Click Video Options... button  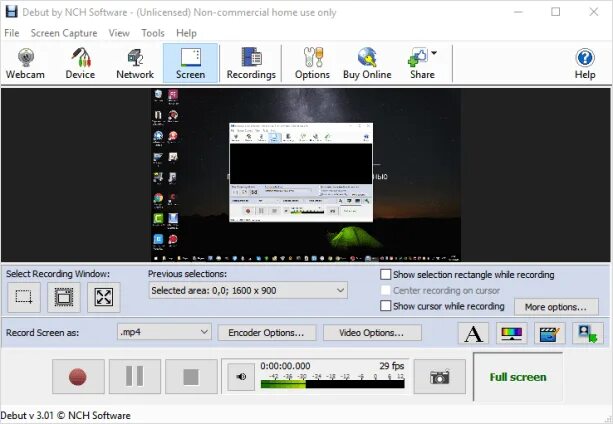tap(372, 333)
